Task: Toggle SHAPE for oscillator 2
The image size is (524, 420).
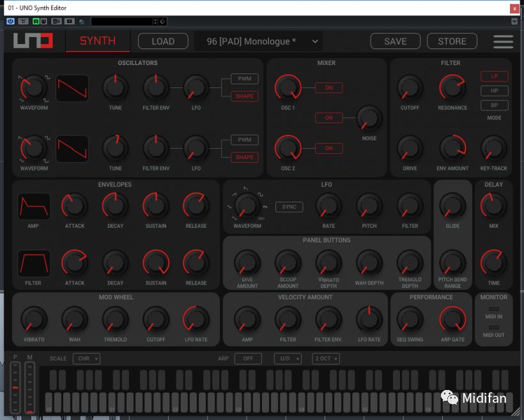Action: coord(245,157)
